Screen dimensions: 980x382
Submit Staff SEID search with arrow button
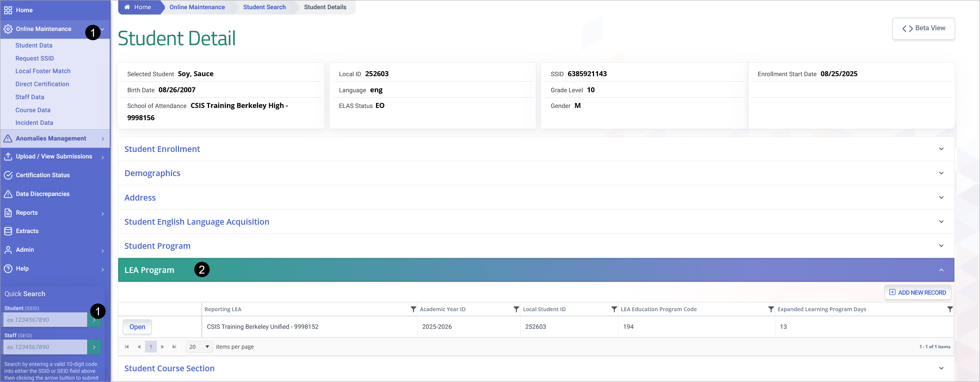point(94,347)
